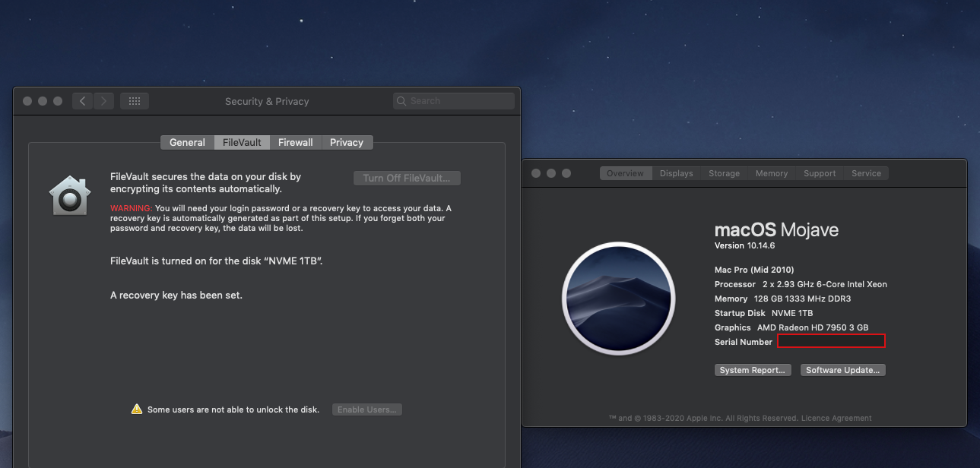Open System Report
The height and width of the screenshot is (468, 980).
pyautogui.click(x=753, y=370)
